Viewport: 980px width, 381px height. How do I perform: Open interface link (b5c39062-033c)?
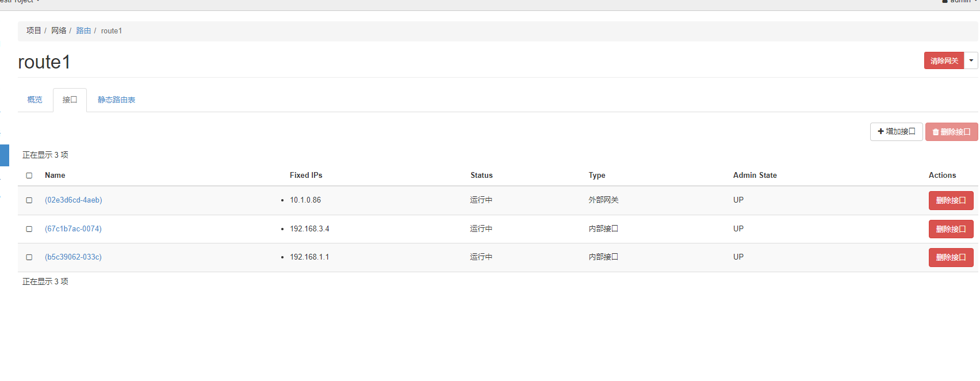coord(74,257)
